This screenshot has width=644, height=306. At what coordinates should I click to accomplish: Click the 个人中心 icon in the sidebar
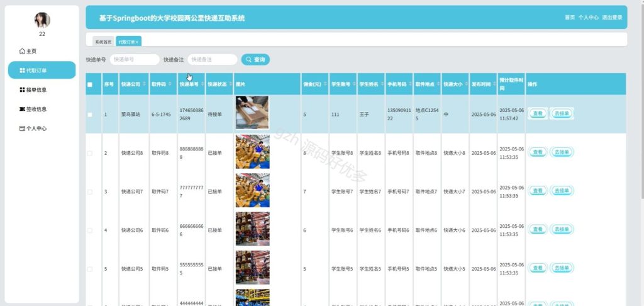22,128
